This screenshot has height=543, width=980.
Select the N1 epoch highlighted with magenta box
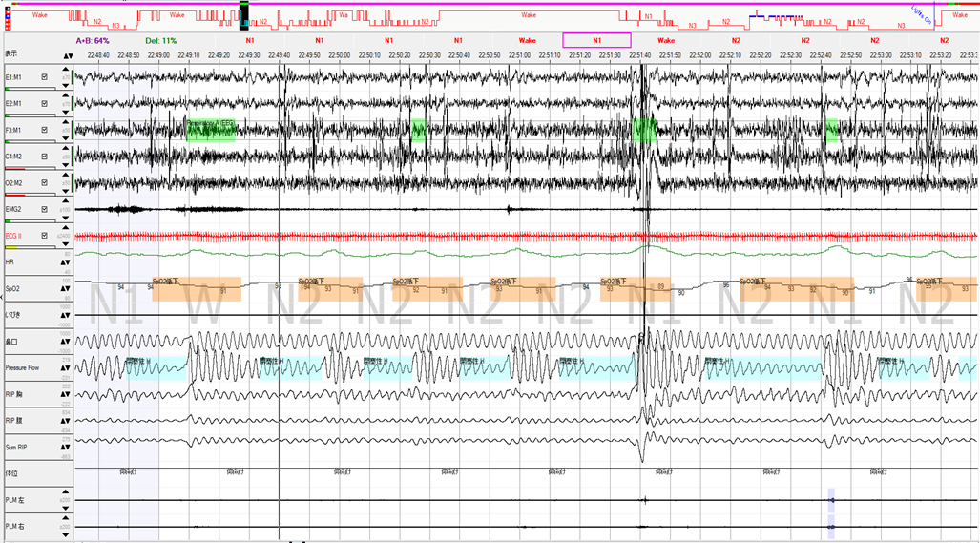(x=597, y=41)
